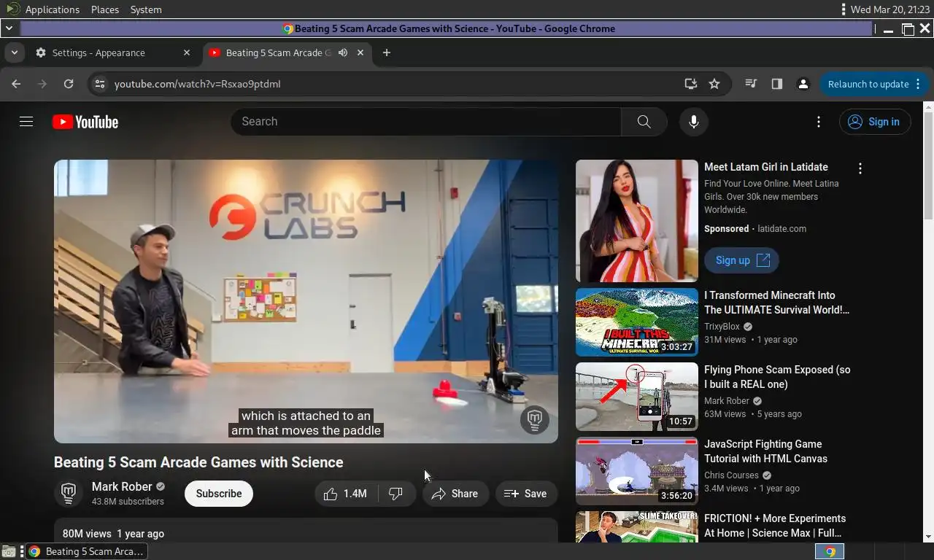Click the video title heading
The width and height of the screenshot is (934, 560).
198,462
